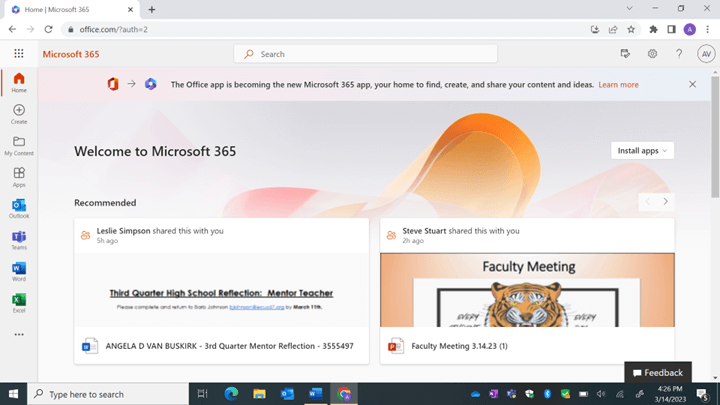Go to Home in the sidebar
Viewport: 720px width, 405px height.
click(x=19, y=82)
